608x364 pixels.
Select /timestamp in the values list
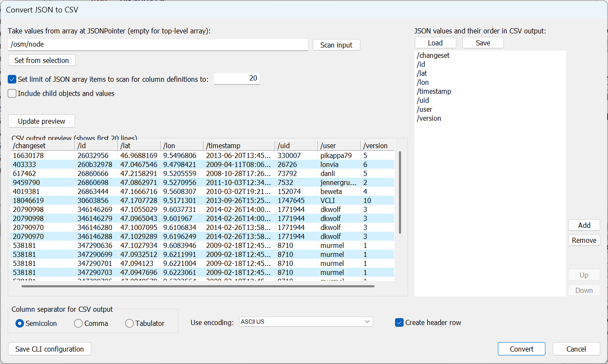(x=434, y=91)
